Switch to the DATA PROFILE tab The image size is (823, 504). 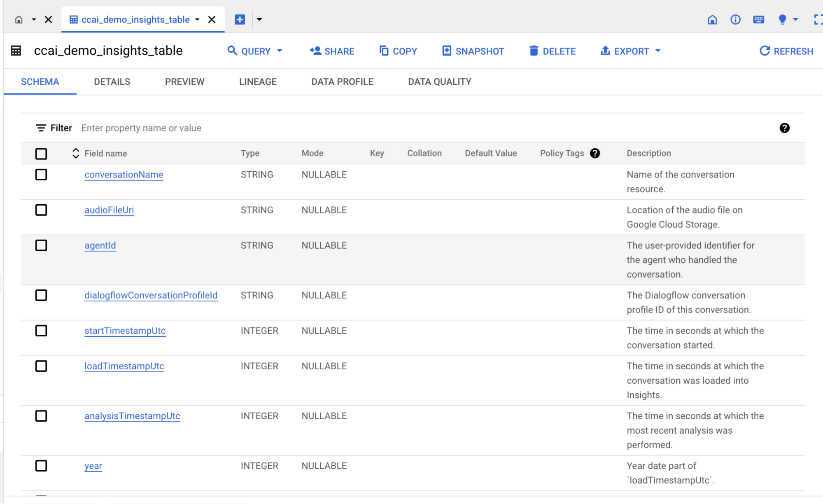(x=342, y=82)
